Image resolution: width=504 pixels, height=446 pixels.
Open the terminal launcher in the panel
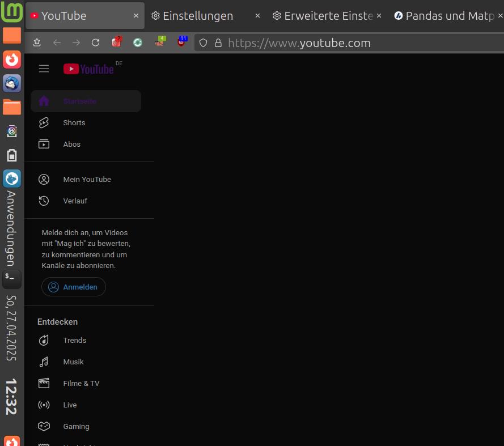click(x=12, y=279)
